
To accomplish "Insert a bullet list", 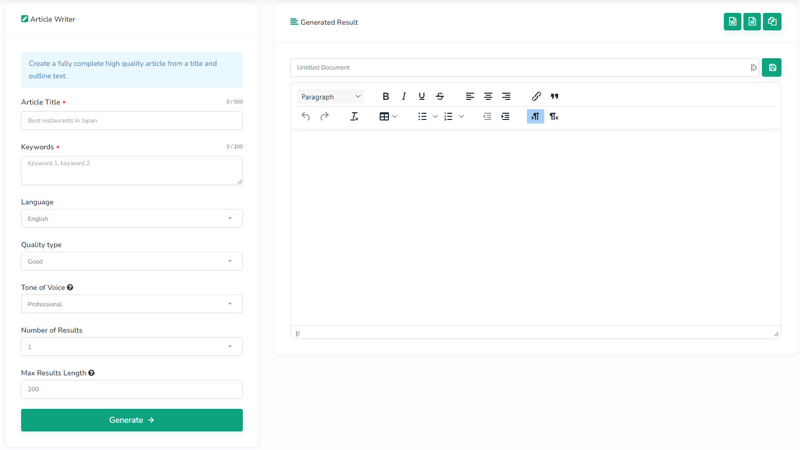I will pos(422,116).
